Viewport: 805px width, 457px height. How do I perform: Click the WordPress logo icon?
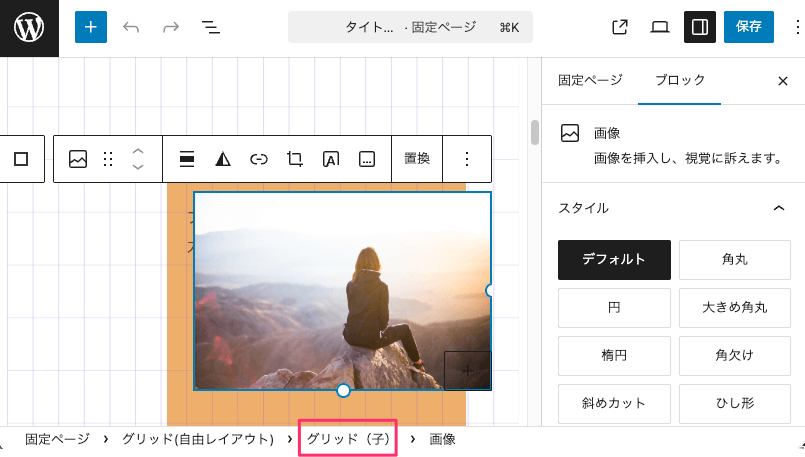(x=29, y=27)
